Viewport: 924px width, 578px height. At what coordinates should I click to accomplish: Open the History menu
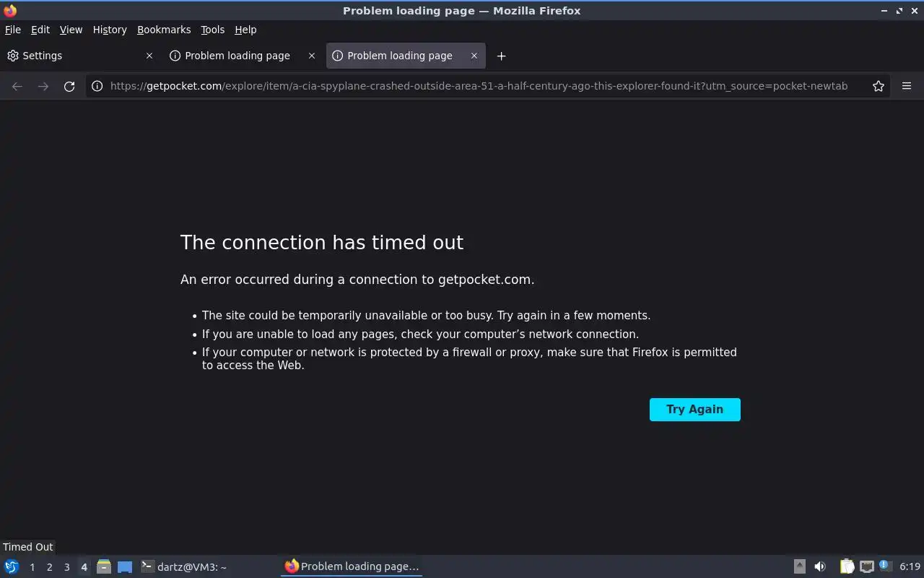[110, 30]
